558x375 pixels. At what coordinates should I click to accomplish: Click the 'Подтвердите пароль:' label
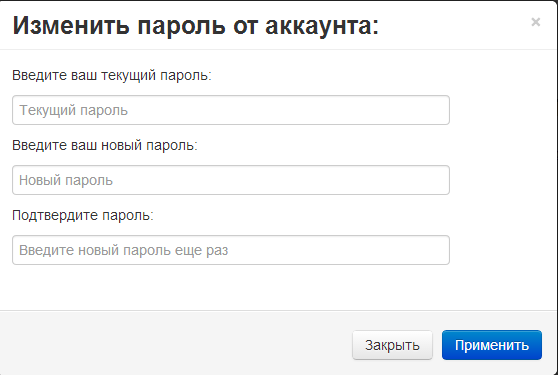click(83, 215)
